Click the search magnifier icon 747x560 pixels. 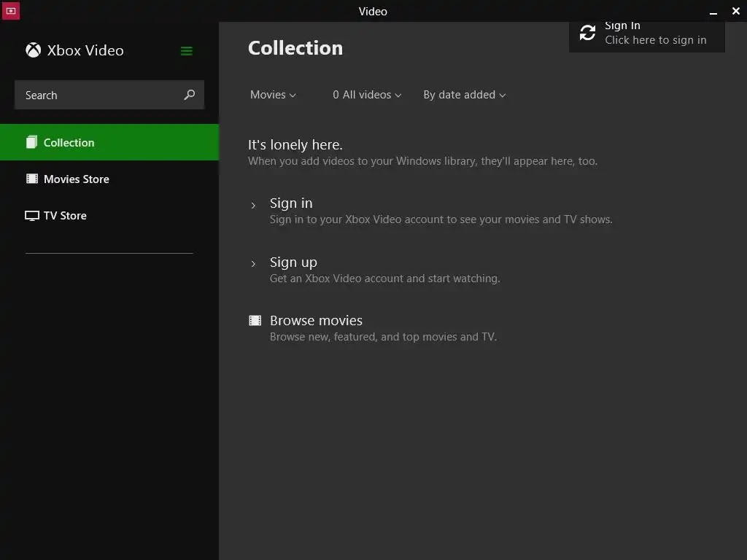click(190, 95)
